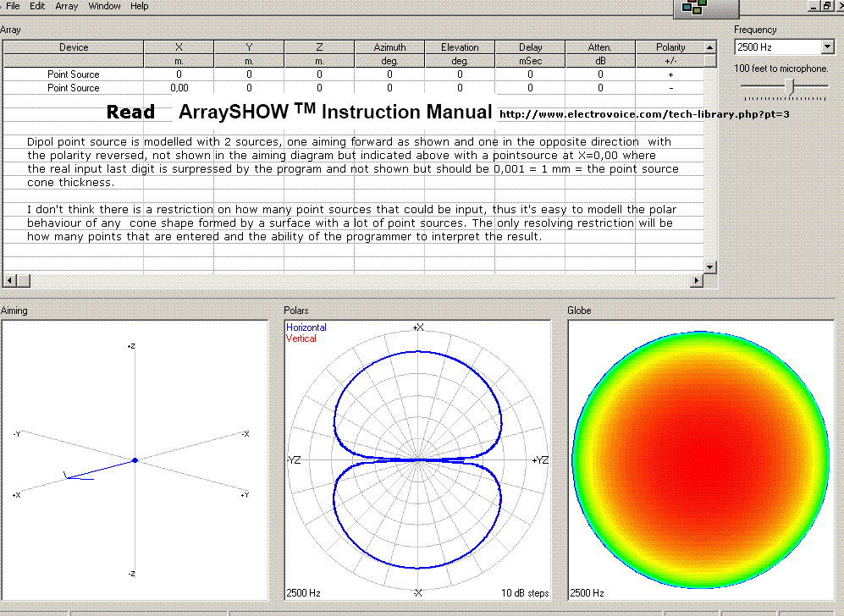
Task: Click the dB unit cell under Atten.
Action: click(x=600, y=61)
